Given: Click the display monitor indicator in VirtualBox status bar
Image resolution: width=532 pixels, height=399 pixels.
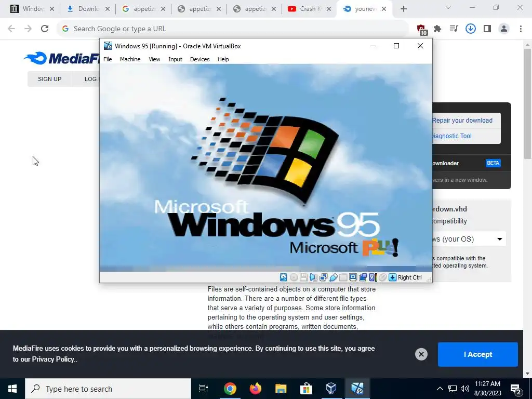Looking at the screenshot, I should 353,277.
